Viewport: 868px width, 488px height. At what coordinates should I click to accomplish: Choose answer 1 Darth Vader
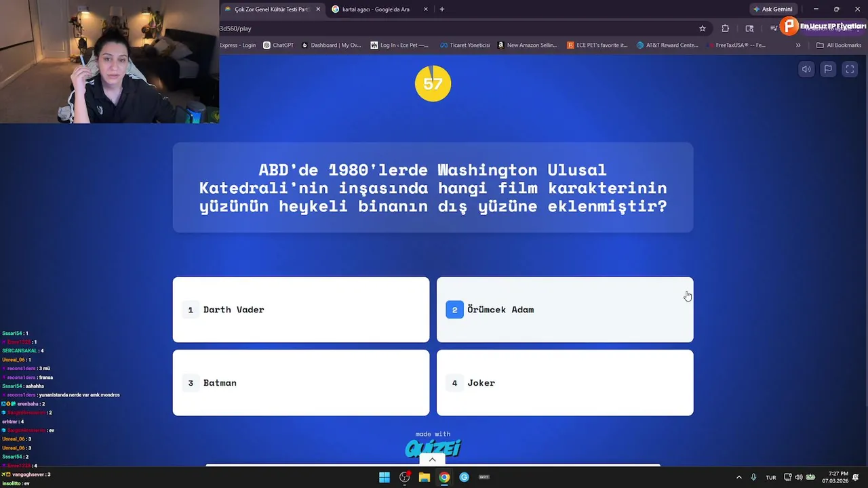click(x=301, y=310)
